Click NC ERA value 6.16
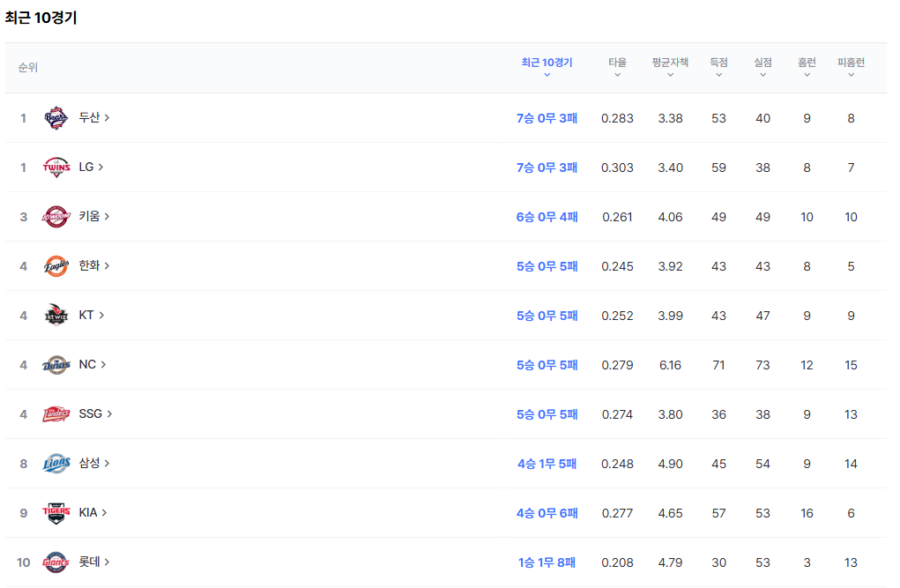The height and width of the screenshot is (588, 900). click(x=670, y=365)
